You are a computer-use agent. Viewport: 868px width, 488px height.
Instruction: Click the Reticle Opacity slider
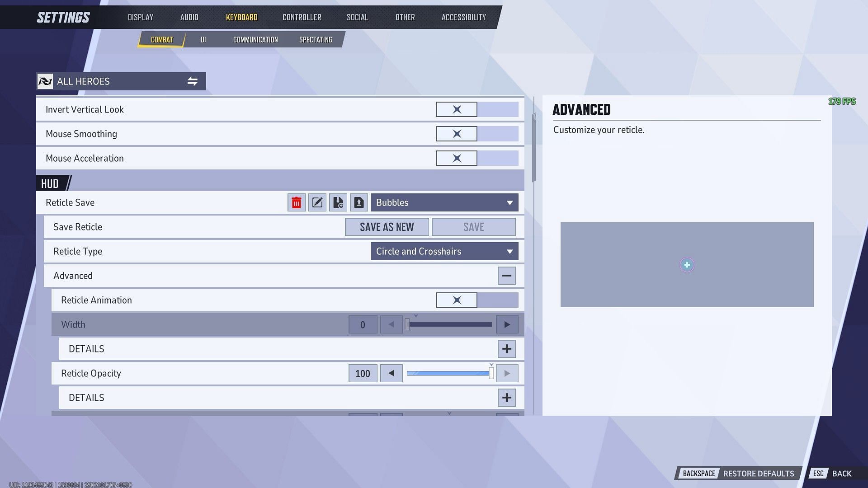pos(449,373)
